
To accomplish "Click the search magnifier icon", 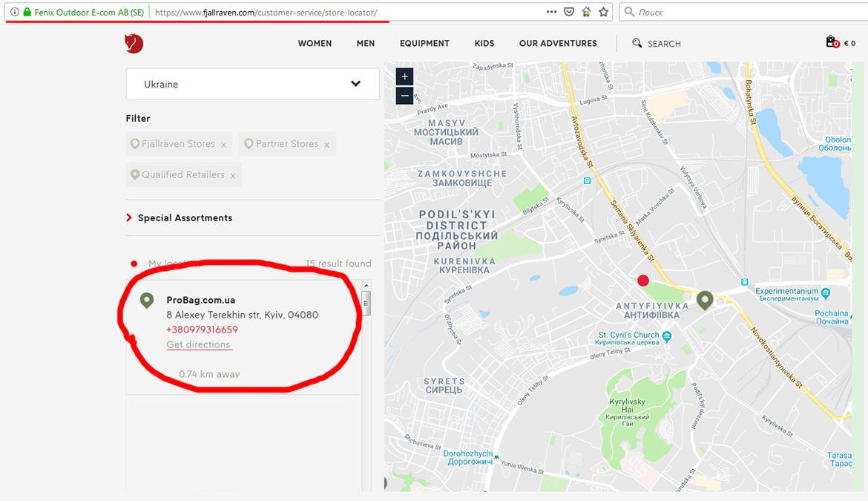I will pyautogui.click(x=637, y=43).
